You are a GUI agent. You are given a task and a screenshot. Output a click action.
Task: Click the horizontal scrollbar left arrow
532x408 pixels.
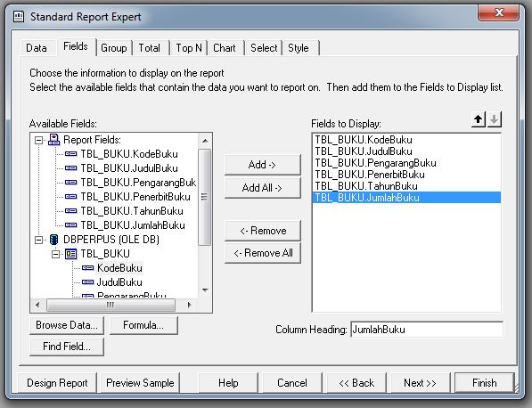[37, 305]
